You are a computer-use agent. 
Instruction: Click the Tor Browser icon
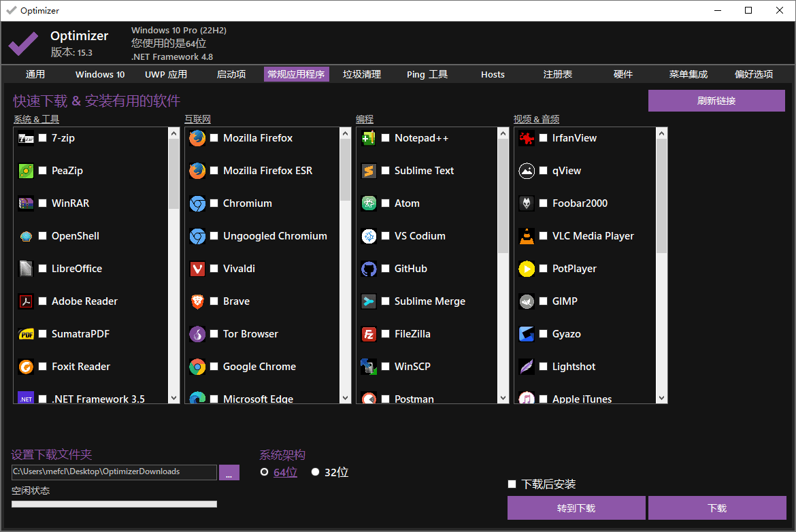tap(197, 334)
